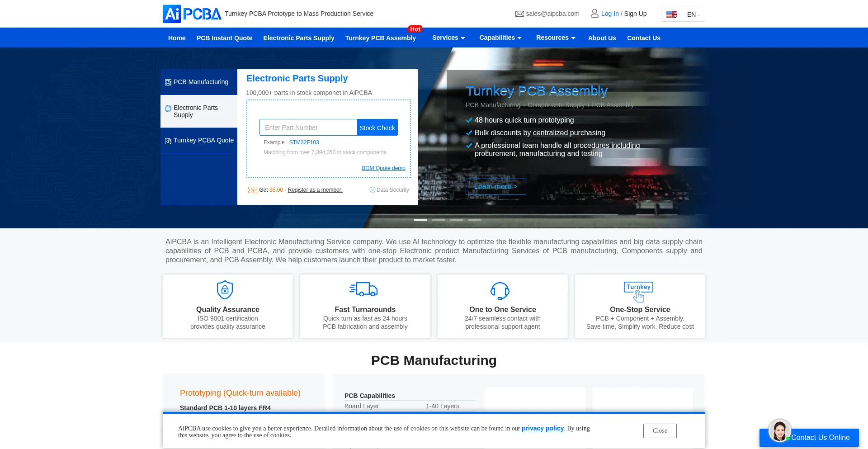
Task: Close the cookie notice banner
Action: point(660,431)
